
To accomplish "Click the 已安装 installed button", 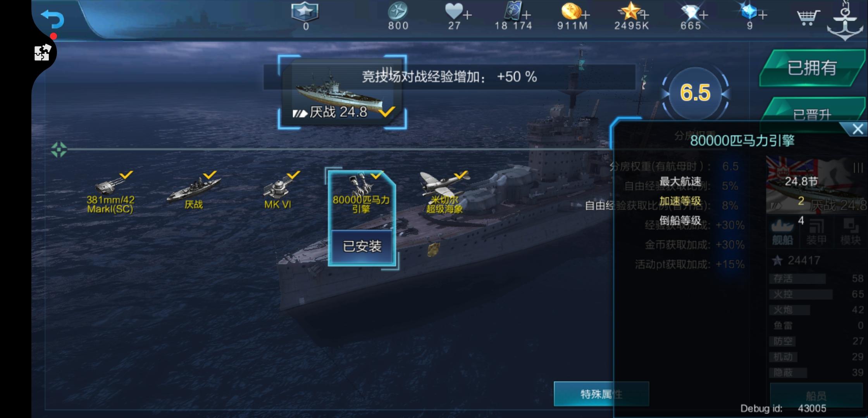I will click(362, 246).
